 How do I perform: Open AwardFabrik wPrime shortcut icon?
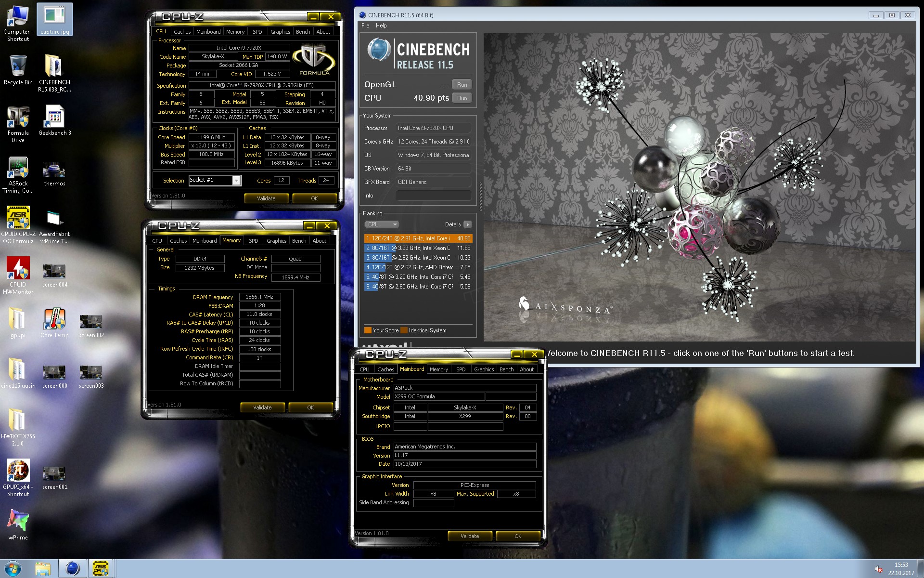[x=54, y=226]
